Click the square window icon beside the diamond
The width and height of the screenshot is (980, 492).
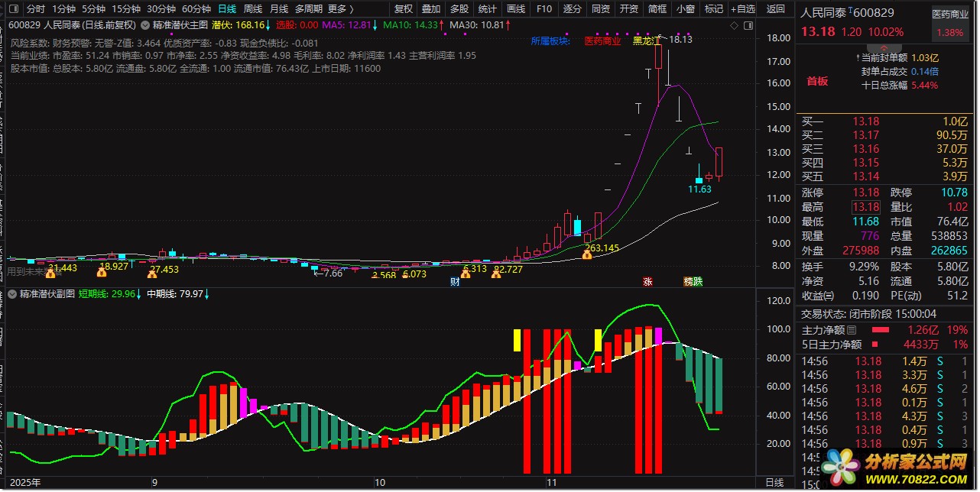(747, 25)
